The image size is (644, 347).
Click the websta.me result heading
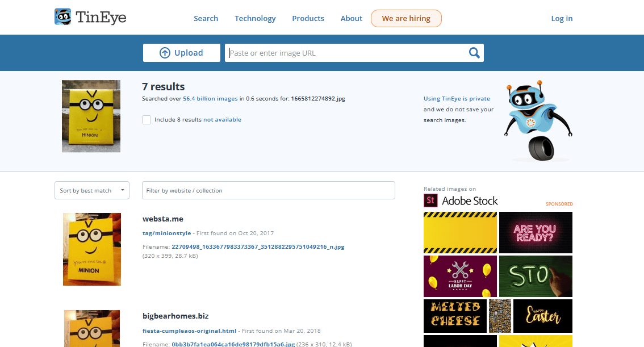point(163,219)
